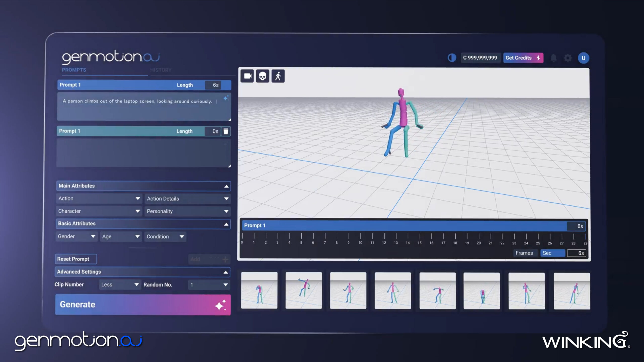This screenshot has width=644, height=362.
Task: Click the camera view icon
Action: pyautogui.click(x=247, y=76)
